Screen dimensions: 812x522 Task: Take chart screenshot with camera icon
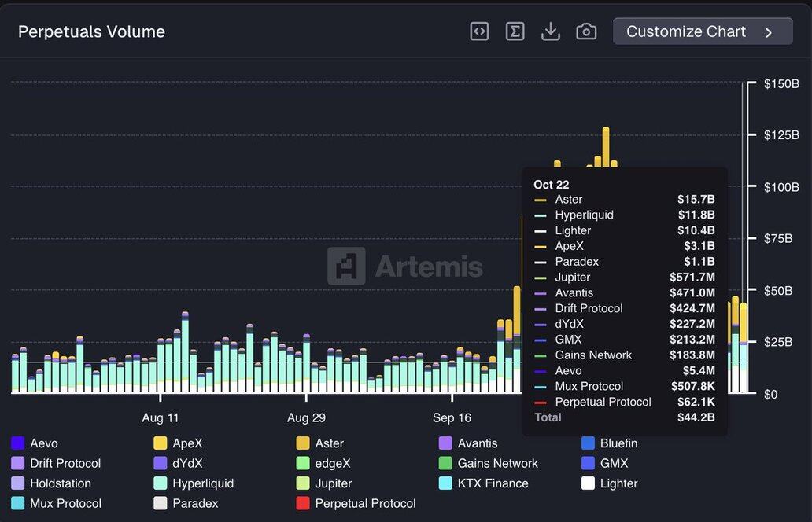click(586, 31)
